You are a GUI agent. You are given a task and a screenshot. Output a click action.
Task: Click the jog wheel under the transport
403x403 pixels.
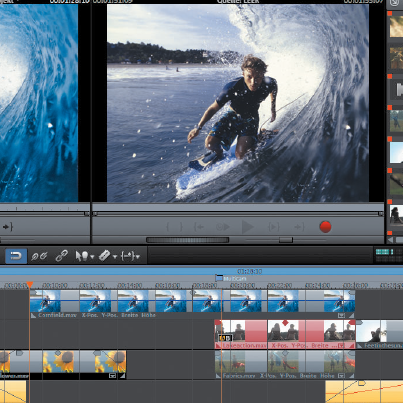[188, 240]
